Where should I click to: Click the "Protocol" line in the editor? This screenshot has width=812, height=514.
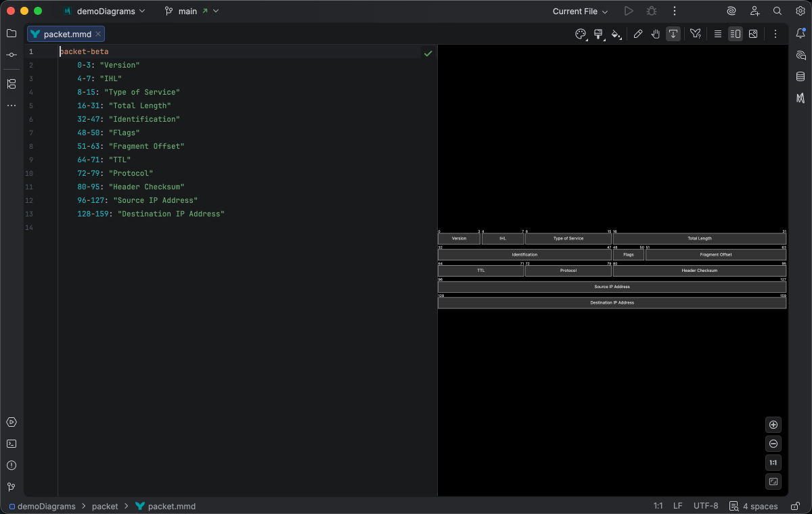tap(115, 173)
